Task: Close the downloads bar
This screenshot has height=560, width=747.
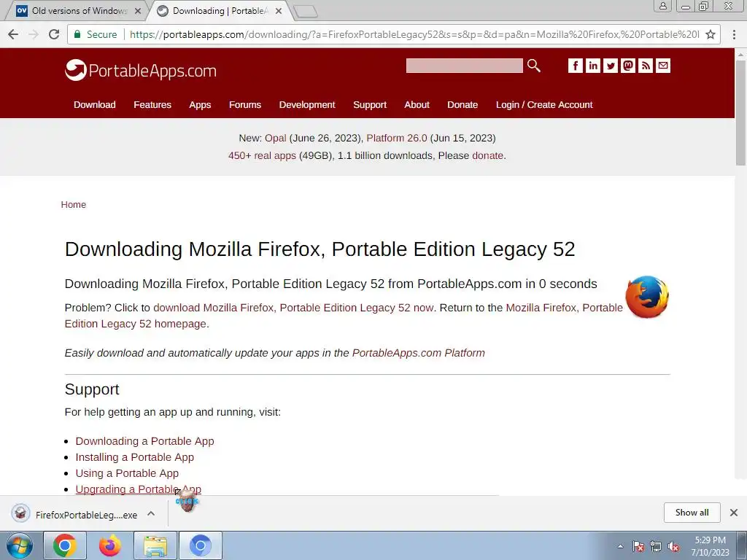Action: click(734, 513)
